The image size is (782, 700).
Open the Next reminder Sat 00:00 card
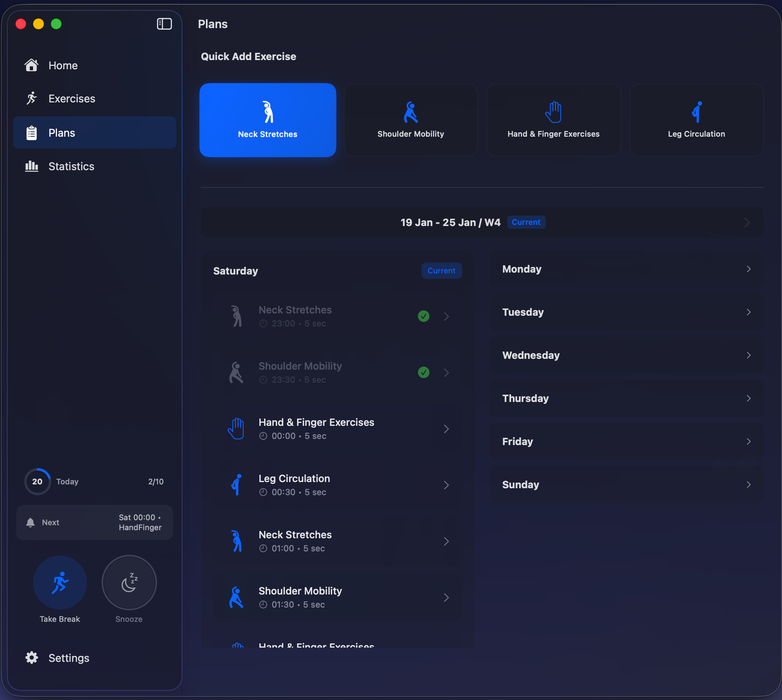tap(95, 522)
